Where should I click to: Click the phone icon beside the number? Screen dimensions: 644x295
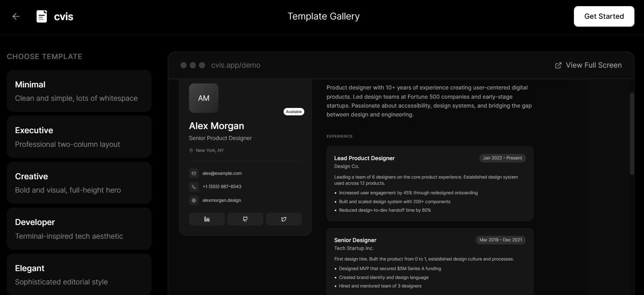(x=194, y=187)
